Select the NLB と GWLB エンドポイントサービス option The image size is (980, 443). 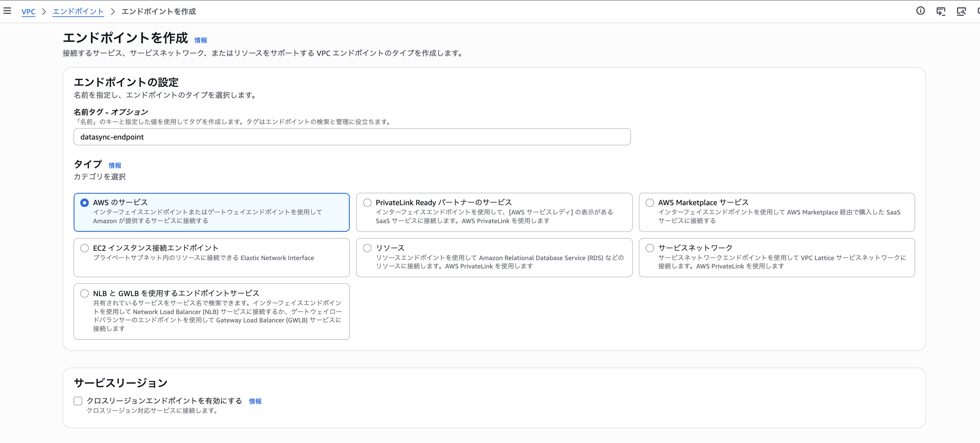pos(85,293)
